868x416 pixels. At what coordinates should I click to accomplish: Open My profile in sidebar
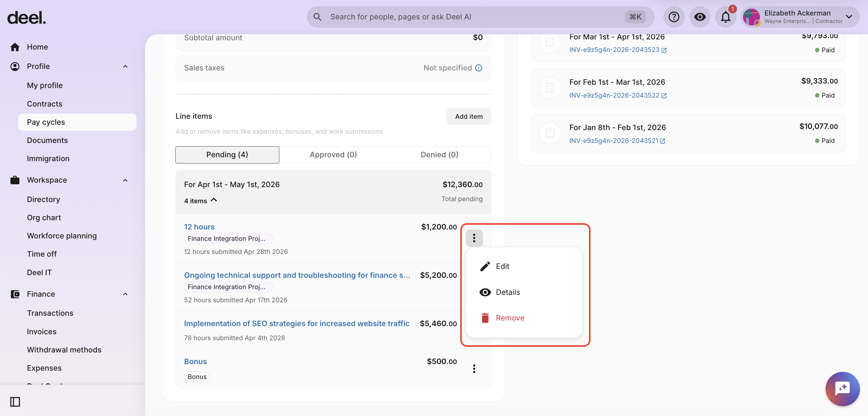[x=45, y=85]
